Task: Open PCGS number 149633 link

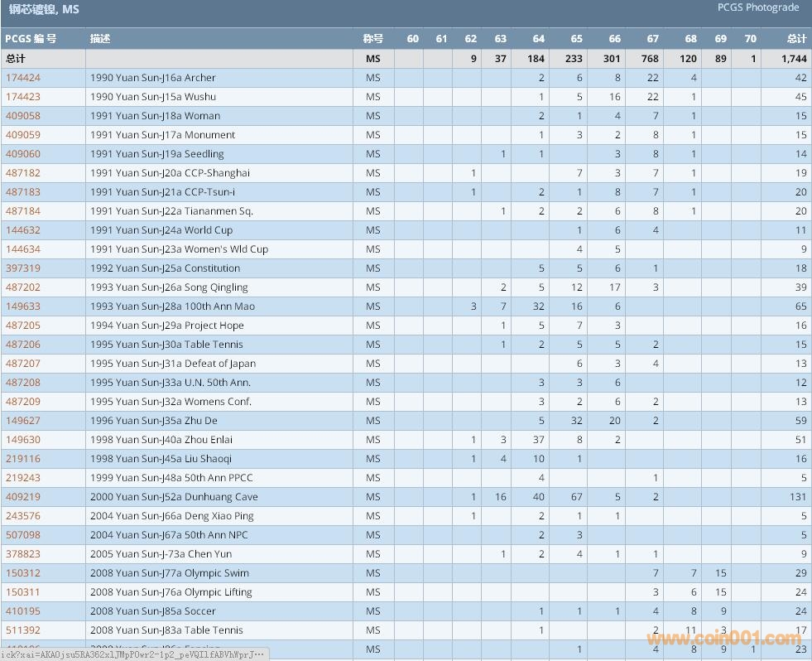Action: [x=23, y=306]
